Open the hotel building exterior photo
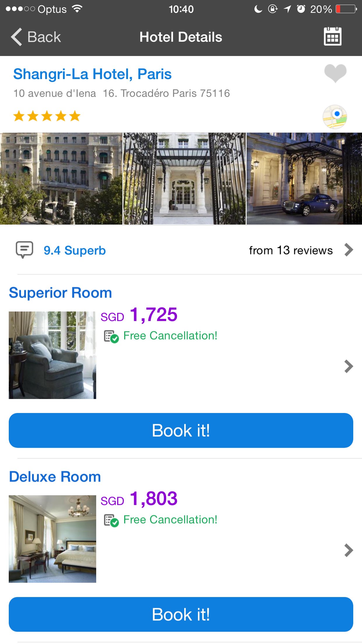 [x=61, y=178]
